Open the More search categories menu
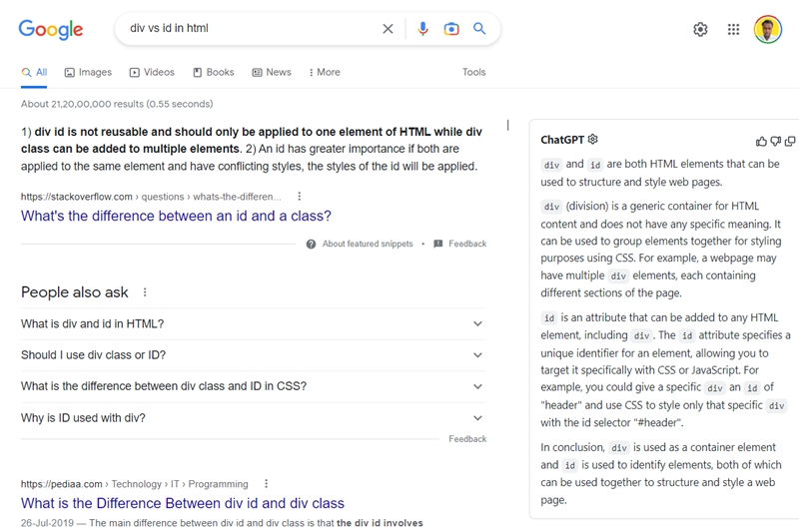The height and width of the screenshot is (532, 799). pyautogui.click(x=325, y=72)
